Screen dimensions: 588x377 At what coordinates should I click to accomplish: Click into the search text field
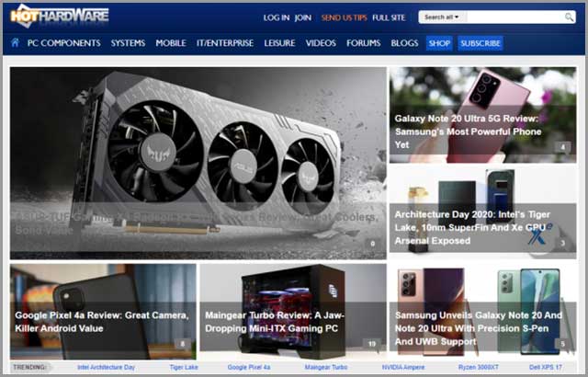tap(514, 17)
